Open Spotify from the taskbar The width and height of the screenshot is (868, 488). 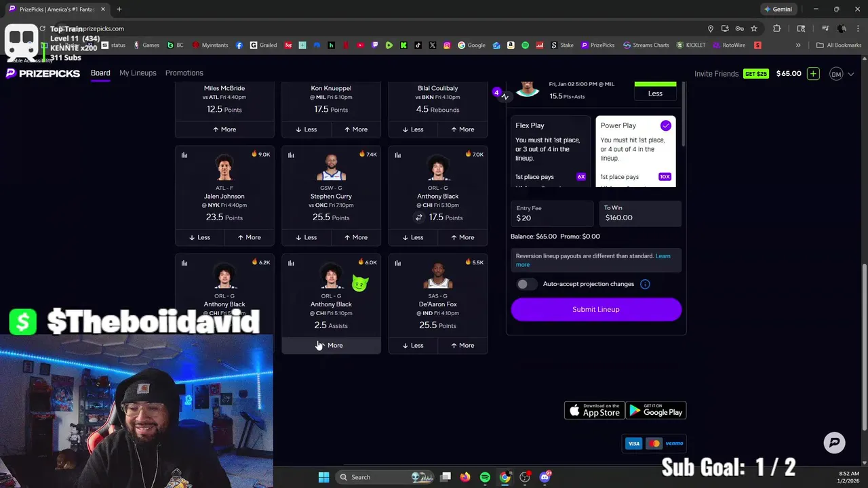pos(485,477)
